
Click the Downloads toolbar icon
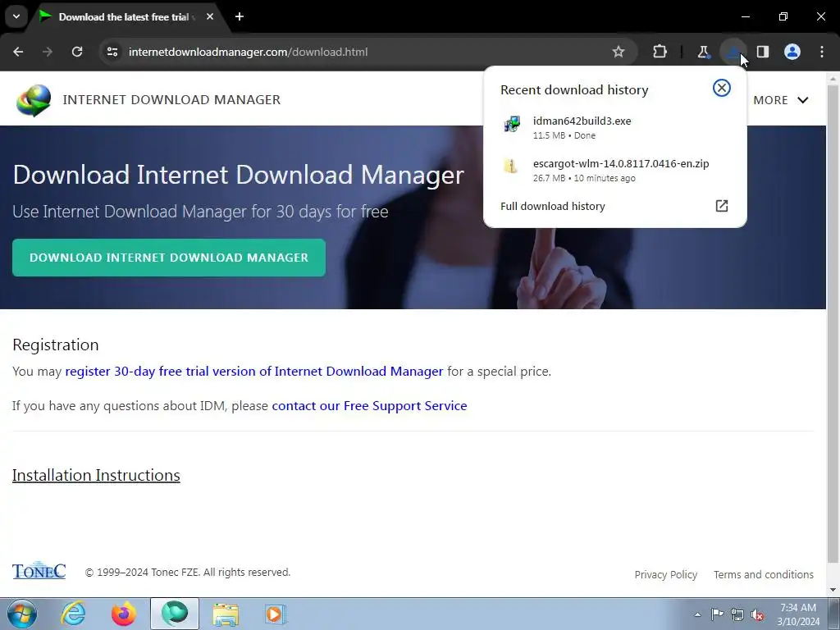click(x=733, y=52)
